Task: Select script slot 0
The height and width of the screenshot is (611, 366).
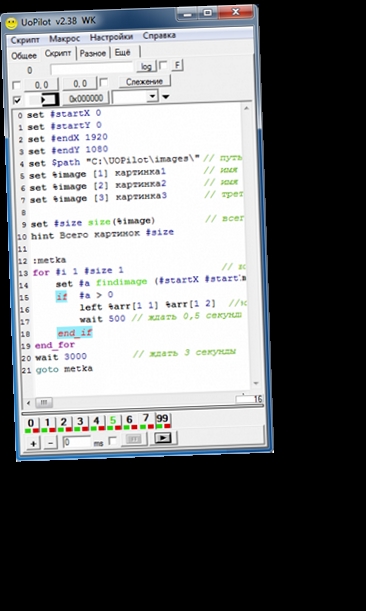Action: [x=31, y=423]
